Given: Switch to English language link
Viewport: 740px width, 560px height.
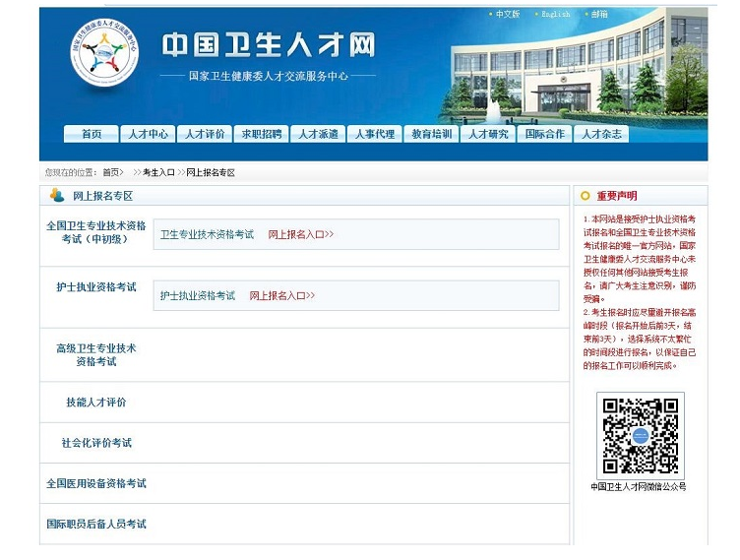Looking at the screenshot, I should coord(555,14).
